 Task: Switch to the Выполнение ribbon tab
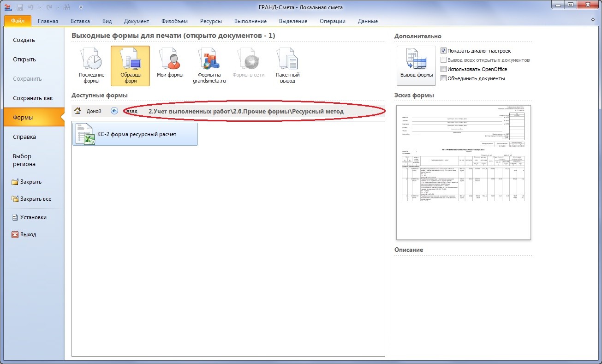pos(250,21)
